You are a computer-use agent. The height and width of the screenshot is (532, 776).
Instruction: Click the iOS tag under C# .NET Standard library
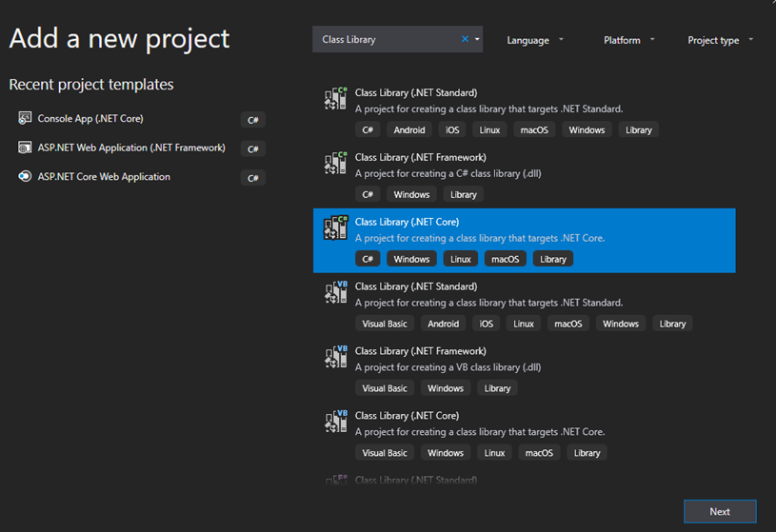coord(452,129)
